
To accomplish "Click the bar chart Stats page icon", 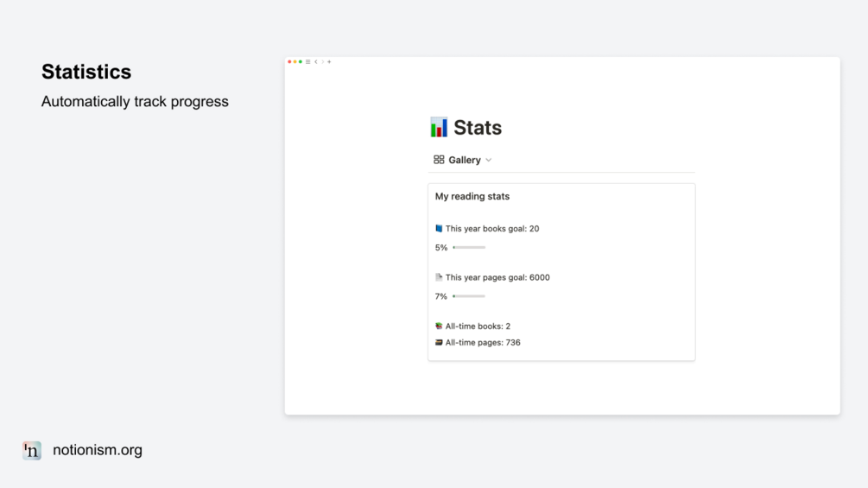I will [x=439, y=128].
